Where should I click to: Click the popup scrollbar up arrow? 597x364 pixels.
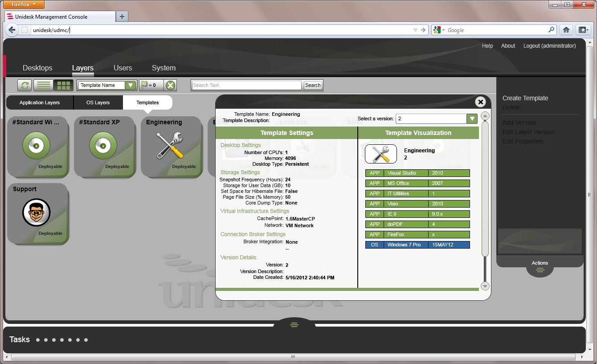tap(485, 116)
